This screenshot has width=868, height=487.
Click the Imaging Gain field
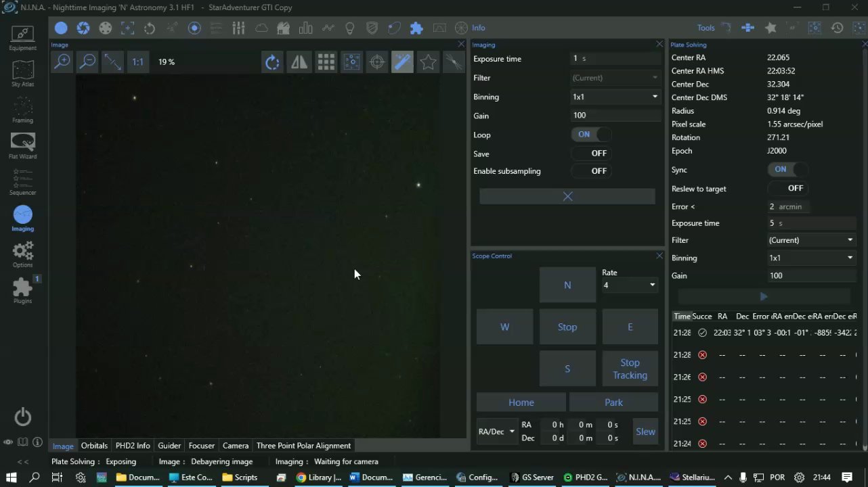click(615, 116)
